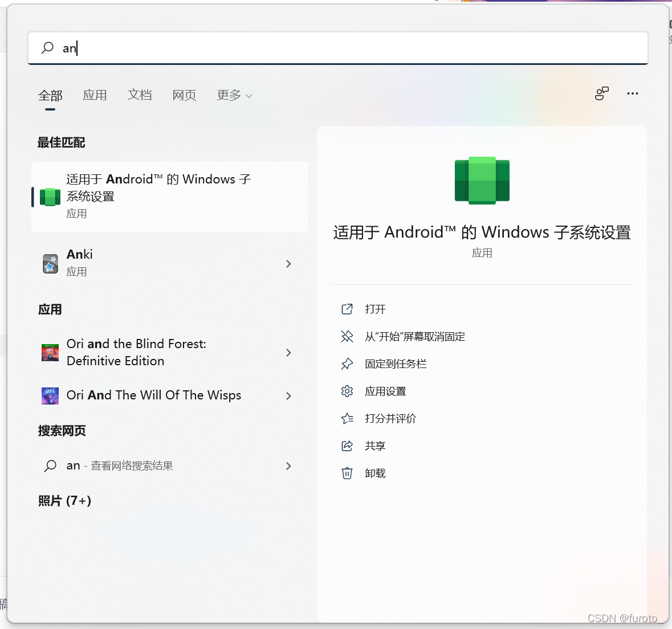Screen dimensions: 672x629
Task: Click Ori Will Of The Wisps icon
Action: (x=50, y=396)
